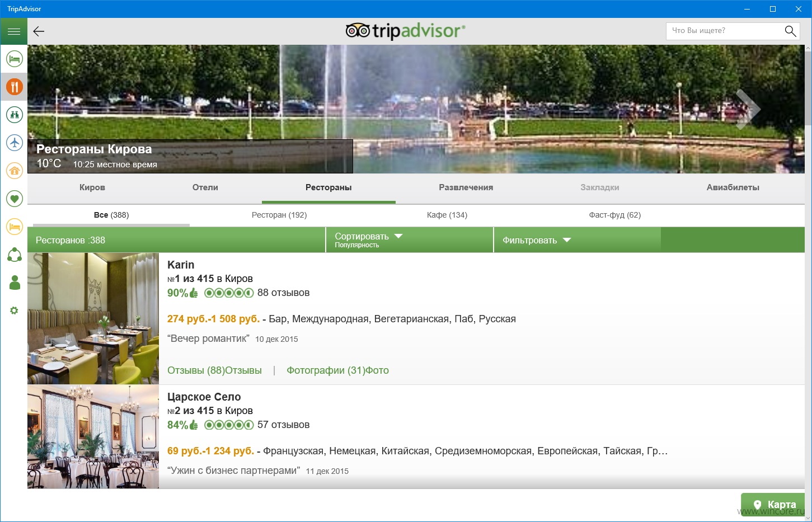The width and height of the screenshot is (812, 522).
Task: Open the Сортировать dropdown
Action: pos(410,240)
